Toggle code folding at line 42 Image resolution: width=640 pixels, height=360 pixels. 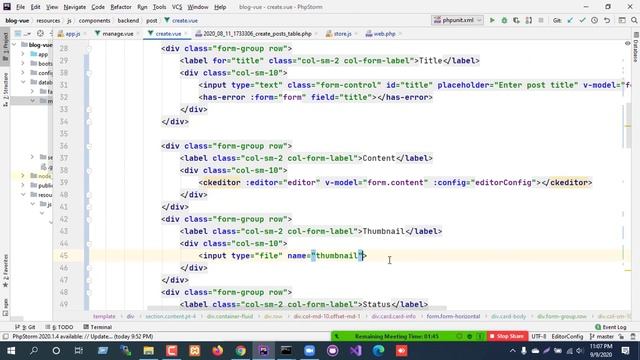point(89,219)
